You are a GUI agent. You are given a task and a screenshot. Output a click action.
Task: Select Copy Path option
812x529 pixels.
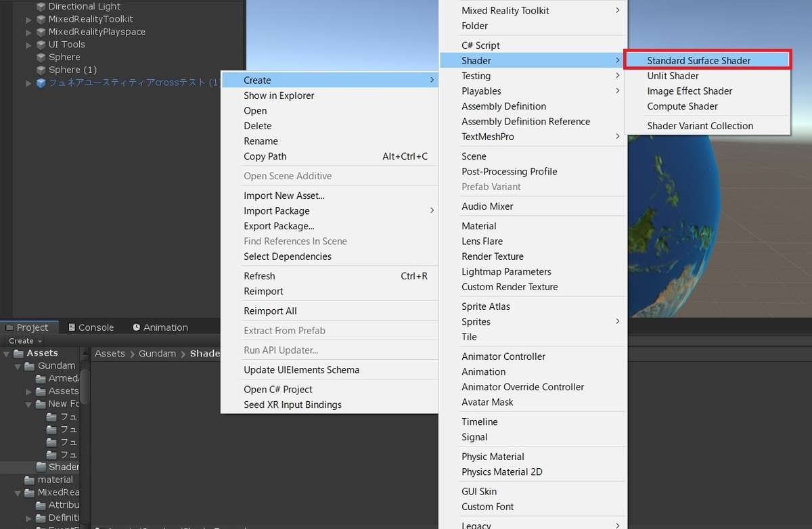point(330,156)
